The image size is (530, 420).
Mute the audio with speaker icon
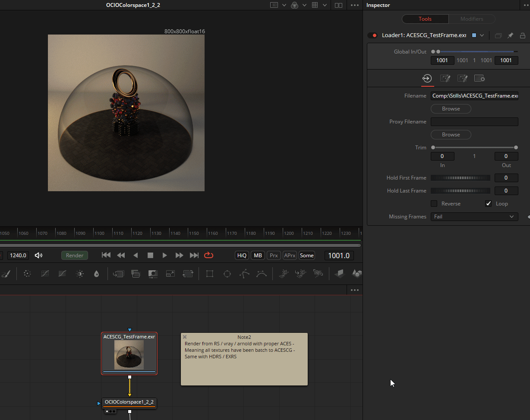click(38, 255)
